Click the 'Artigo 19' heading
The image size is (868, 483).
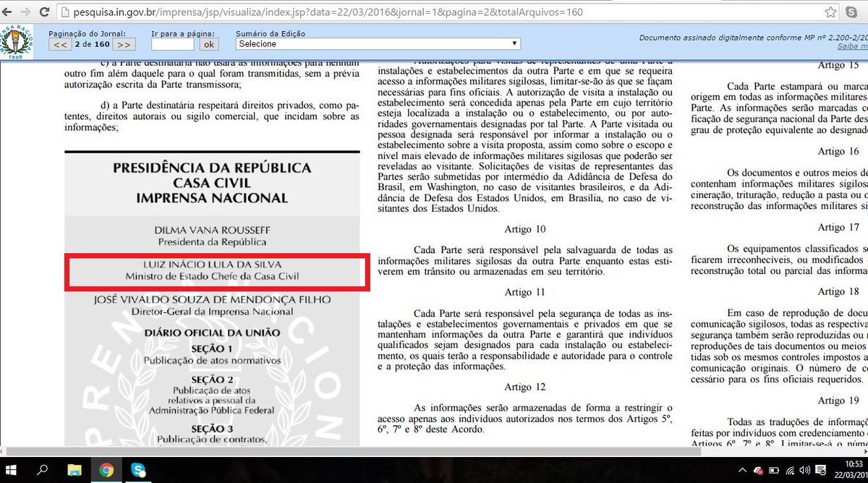(838, 401)
